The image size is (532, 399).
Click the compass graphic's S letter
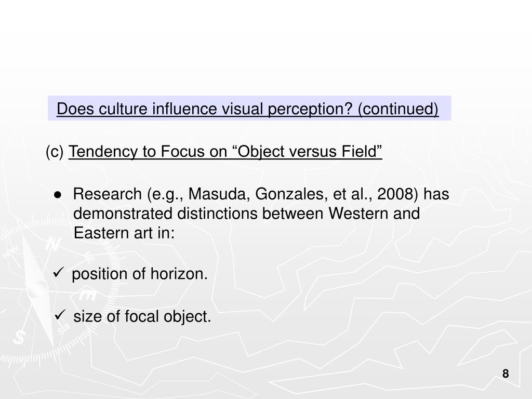19,337
